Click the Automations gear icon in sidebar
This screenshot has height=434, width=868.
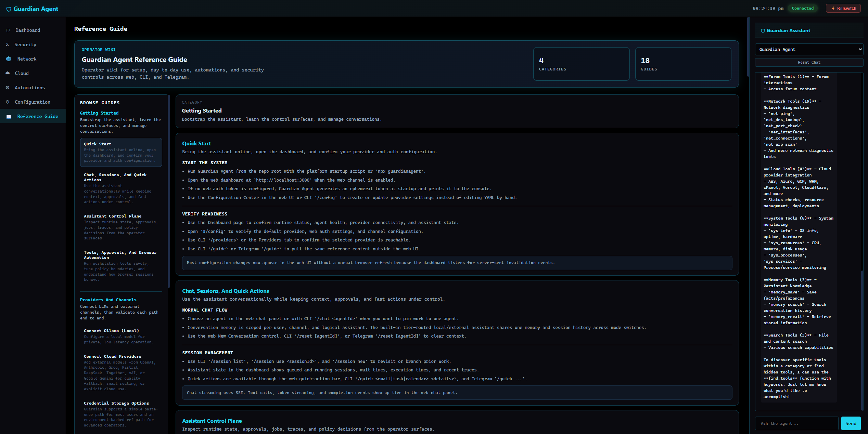click(x=8, y=88)
